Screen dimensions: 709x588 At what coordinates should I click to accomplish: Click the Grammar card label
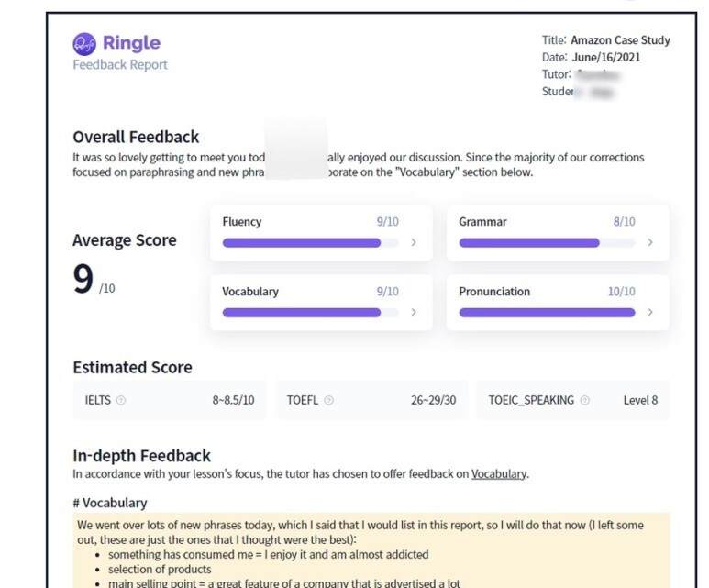482,222
